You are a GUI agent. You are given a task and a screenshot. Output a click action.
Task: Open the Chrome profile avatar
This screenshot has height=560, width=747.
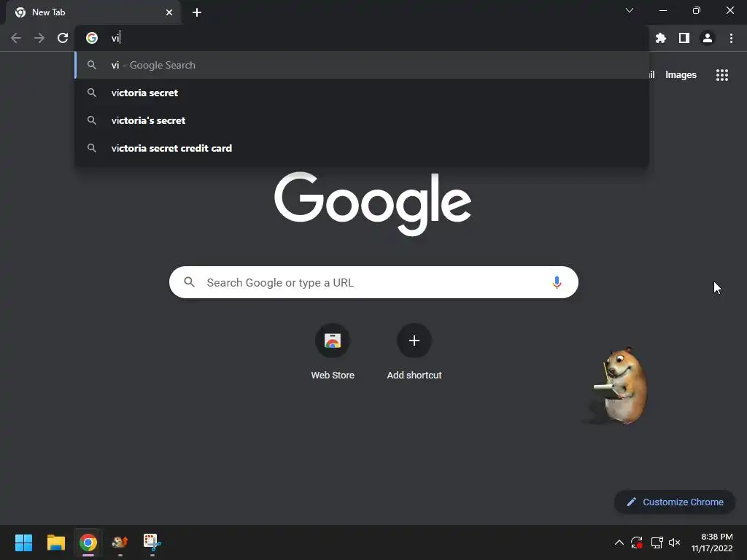(708, 38)
